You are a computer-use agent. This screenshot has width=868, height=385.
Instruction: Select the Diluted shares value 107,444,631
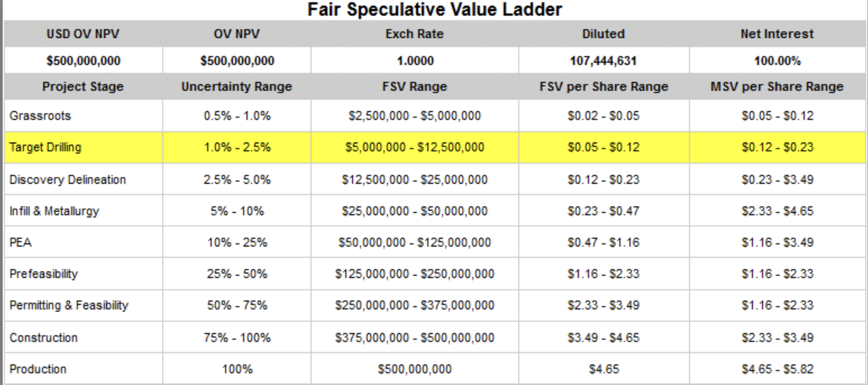(603, 61)
